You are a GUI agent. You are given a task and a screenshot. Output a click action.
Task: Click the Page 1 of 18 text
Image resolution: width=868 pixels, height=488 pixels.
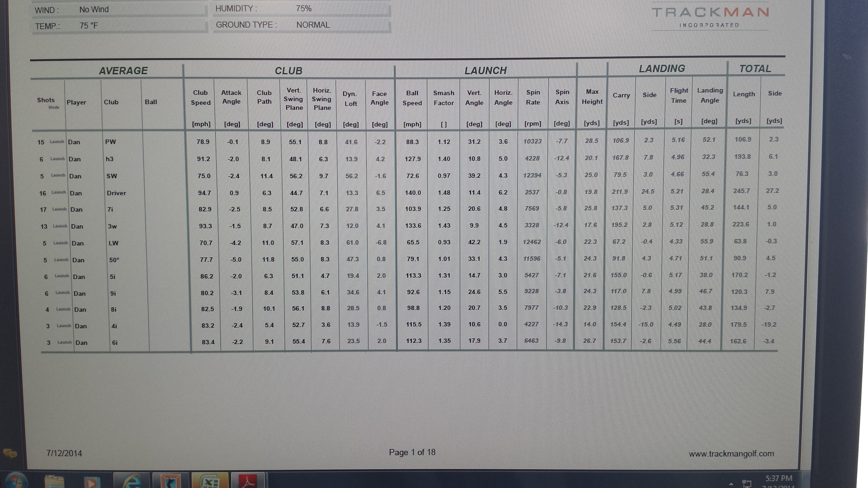(412, 452)
